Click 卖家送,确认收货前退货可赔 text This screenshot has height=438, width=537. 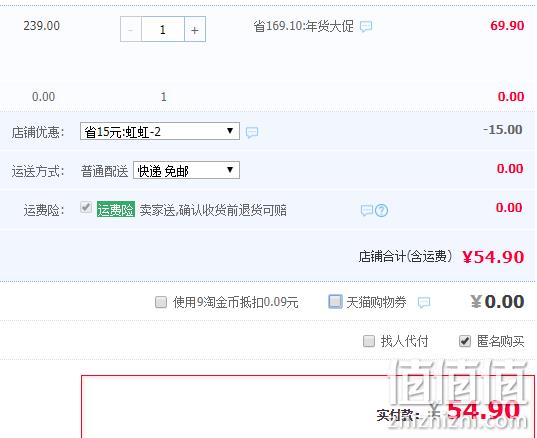(x=213, y=210)
